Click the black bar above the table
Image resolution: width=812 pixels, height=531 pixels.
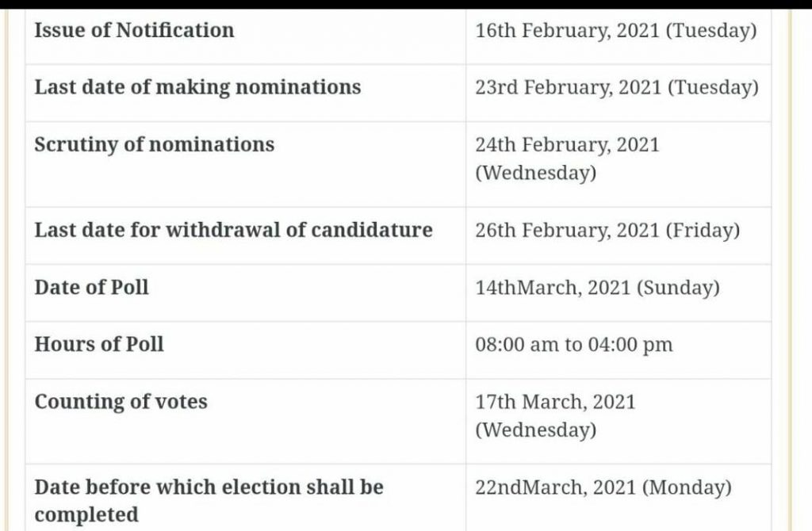coord(406,4)
